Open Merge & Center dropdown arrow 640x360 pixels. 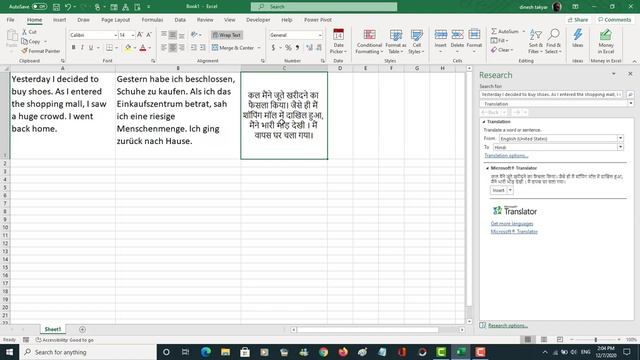coord(259,48)
